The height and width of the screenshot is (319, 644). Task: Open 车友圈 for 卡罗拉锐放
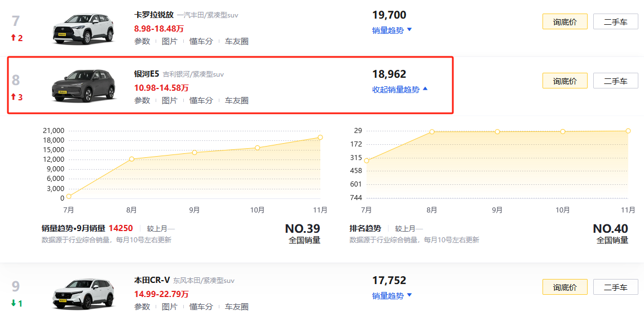[237, 42]
